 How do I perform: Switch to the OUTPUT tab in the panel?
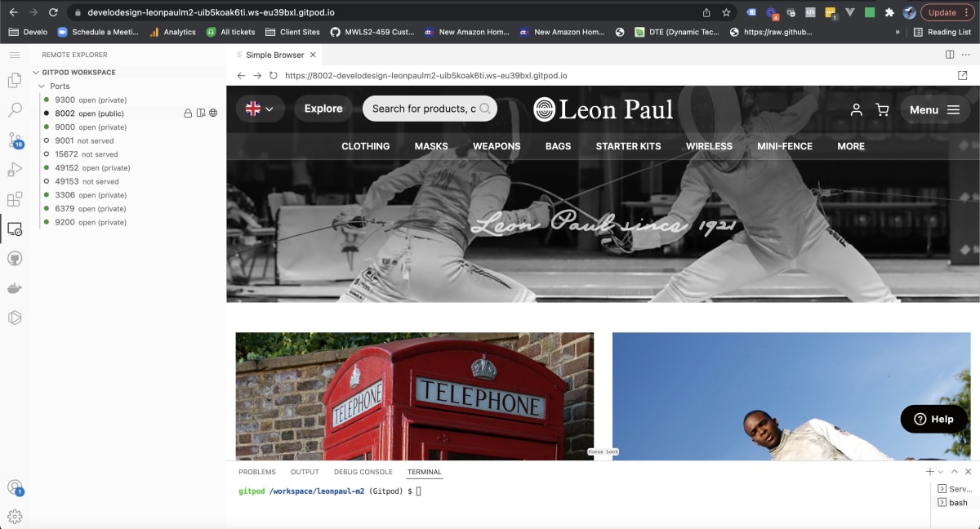tap(305, 472)
